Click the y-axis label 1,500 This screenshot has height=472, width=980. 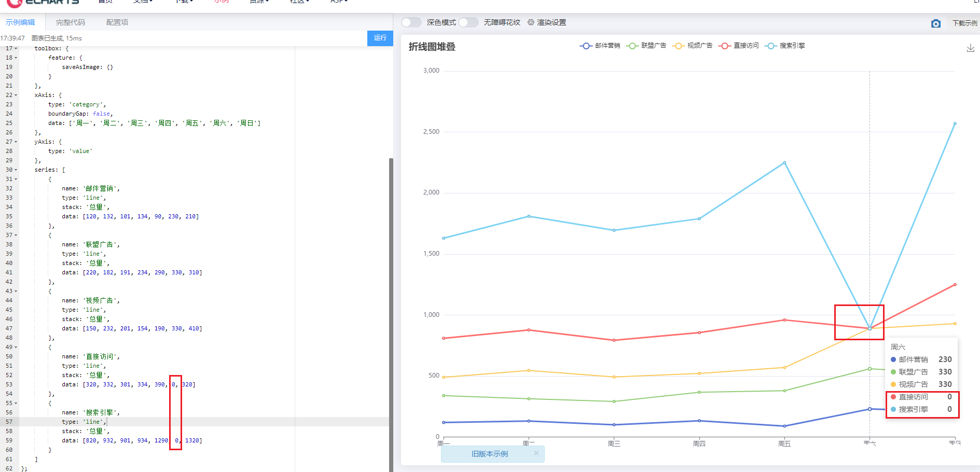tap(431, 254)
